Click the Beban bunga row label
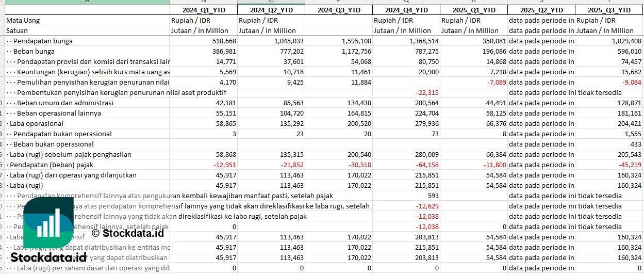The image size is (644, 275). pos(34,51)
